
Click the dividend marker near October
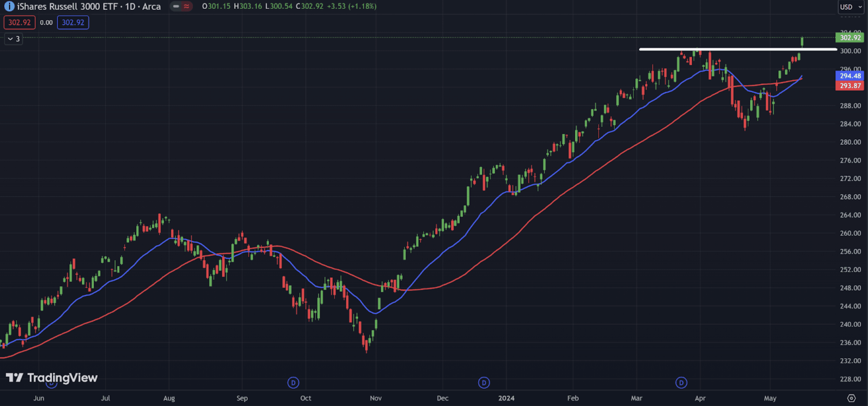tap(293, 382)
